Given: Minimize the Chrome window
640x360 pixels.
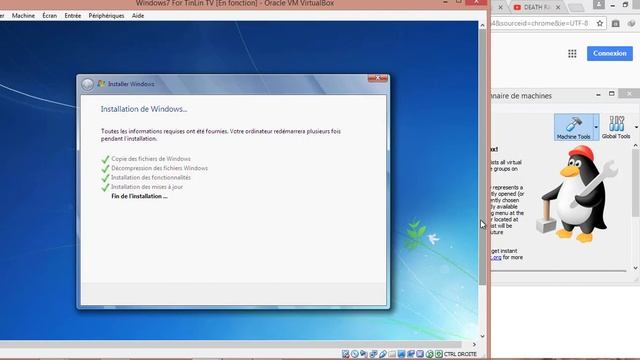Looking at the screenshot, I should click(x=612, y=5).
